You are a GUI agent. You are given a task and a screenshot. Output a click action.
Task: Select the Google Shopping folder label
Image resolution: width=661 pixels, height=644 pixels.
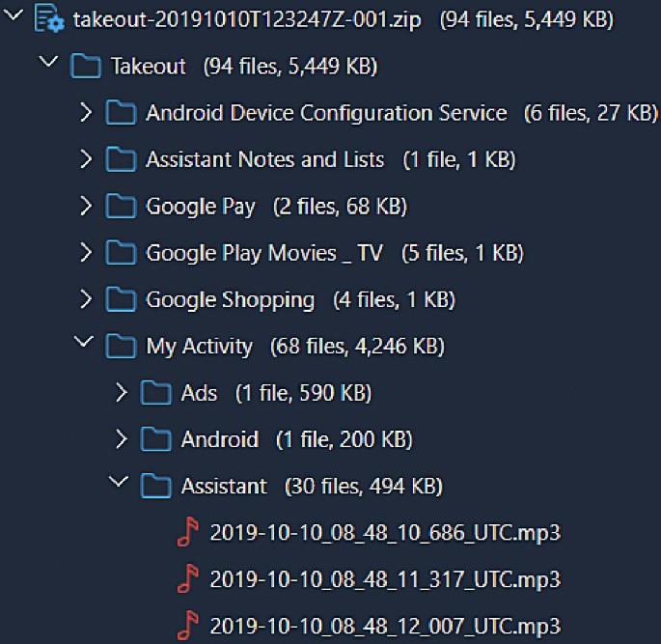[230, 300]
